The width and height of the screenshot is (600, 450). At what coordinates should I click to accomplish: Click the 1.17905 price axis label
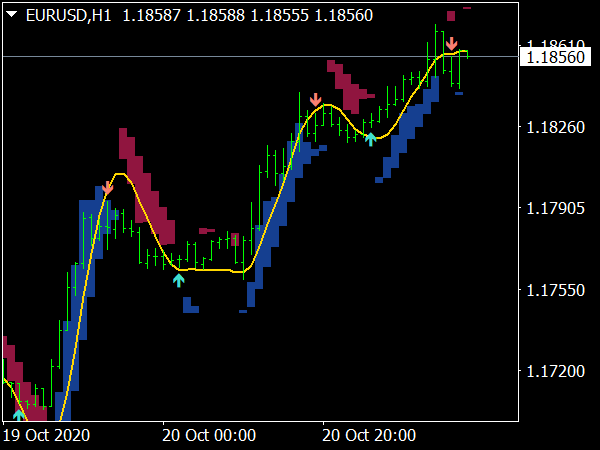tap(556, 209)
